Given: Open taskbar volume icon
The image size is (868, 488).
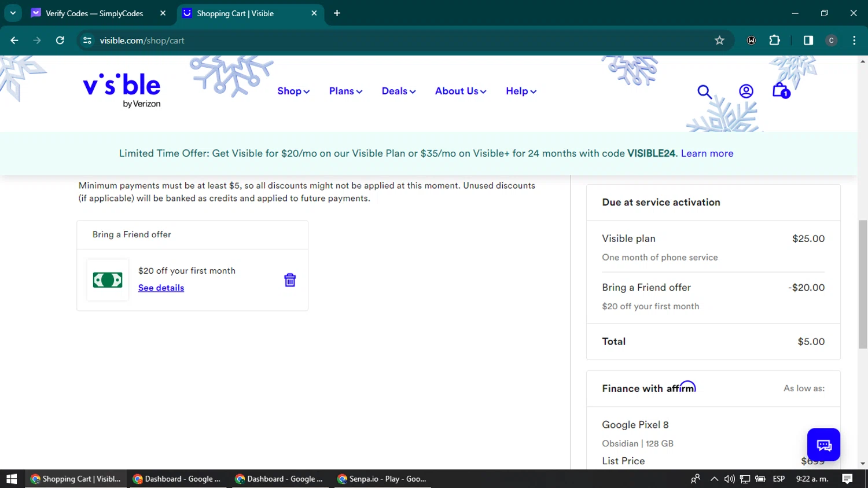Looking at the screenshot, I should point(729,479).
